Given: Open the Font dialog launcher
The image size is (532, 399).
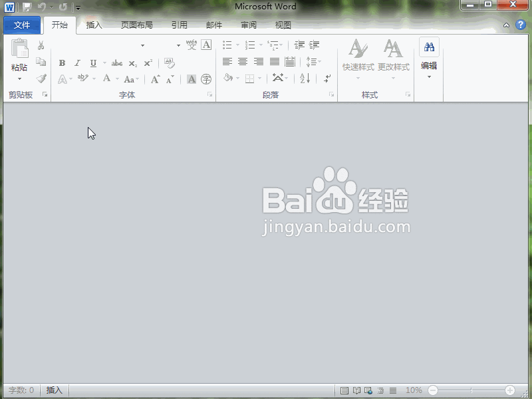Looking at the screenshot, I should 210,94.
